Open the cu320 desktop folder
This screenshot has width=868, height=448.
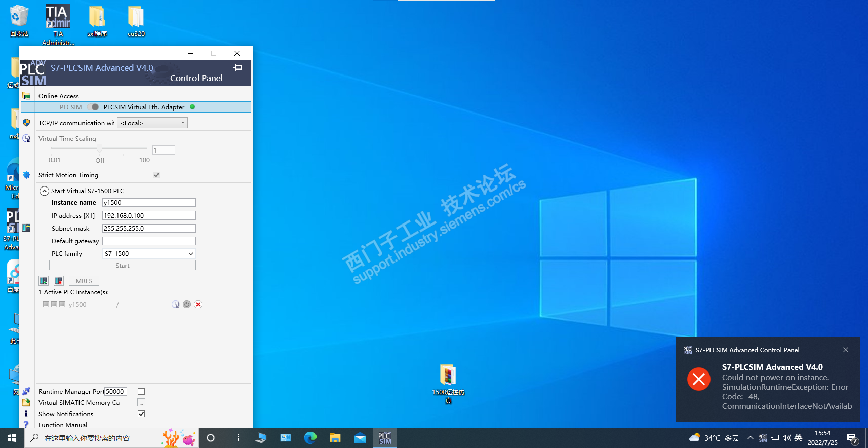pyautogui.click(x=136, y=21)
